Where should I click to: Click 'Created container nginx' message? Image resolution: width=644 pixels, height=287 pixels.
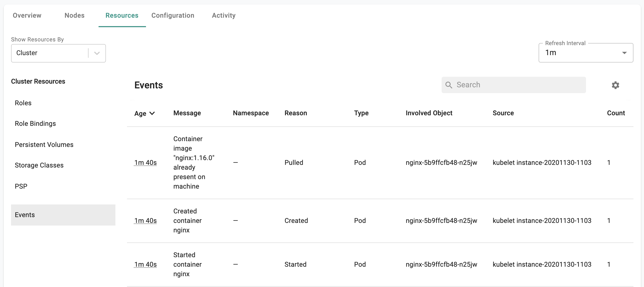tap(188, 221)
